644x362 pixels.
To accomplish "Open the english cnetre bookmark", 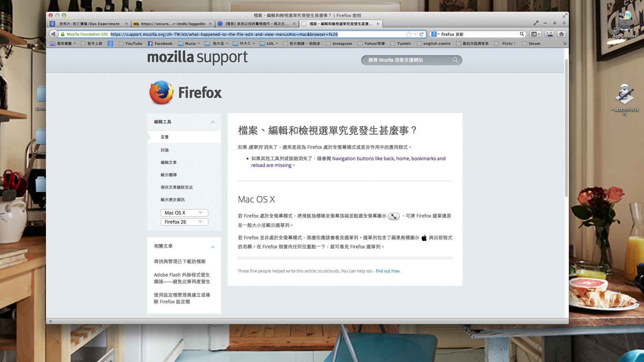I will pos(434,44).
